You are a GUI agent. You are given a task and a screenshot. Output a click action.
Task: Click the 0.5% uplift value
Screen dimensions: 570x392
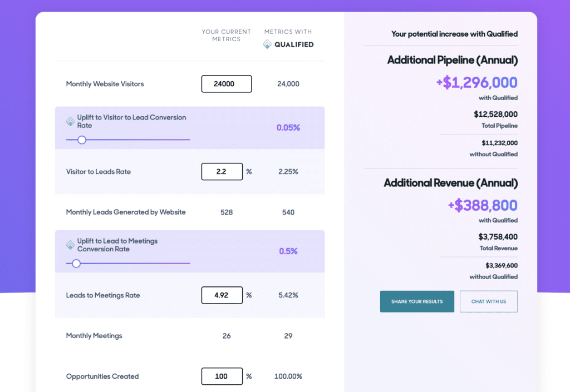pyautogui.click(x=288, y=251)
